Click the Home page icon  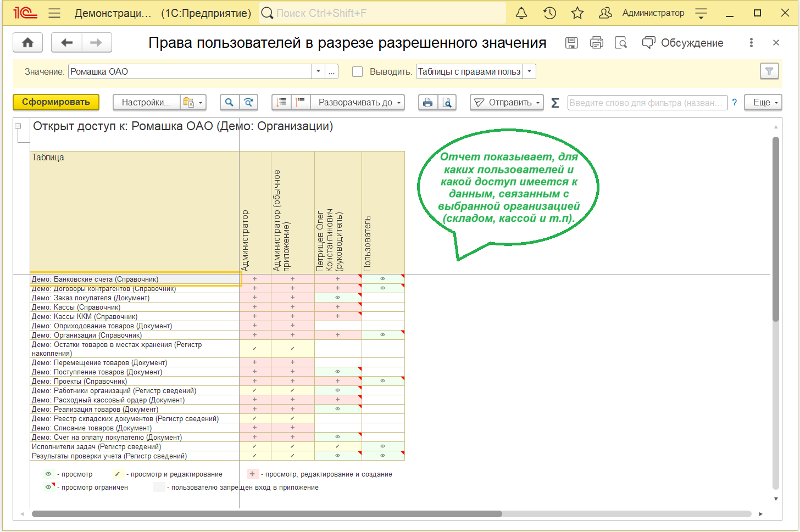pyautogui.click(x=27, y=43)
